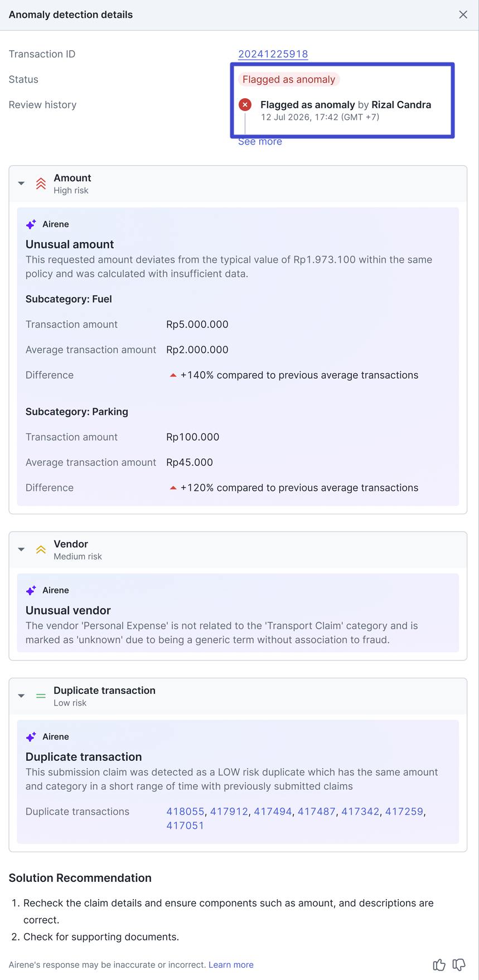Click the thumbs up feedback icon
The height and width of the screenshot is (980, 479).
click(439, 964)
